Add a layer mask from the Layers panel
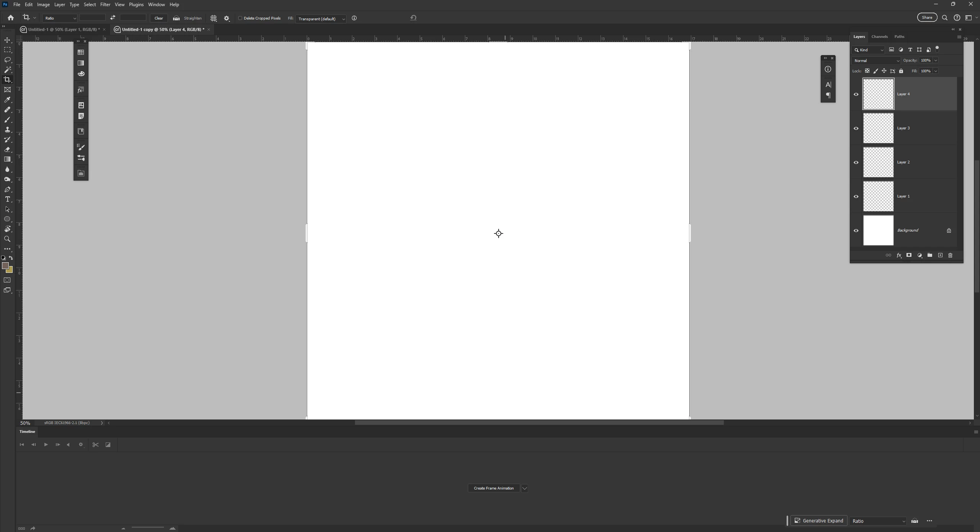Viewport: 980px width, 532px height. click(909, 255)
